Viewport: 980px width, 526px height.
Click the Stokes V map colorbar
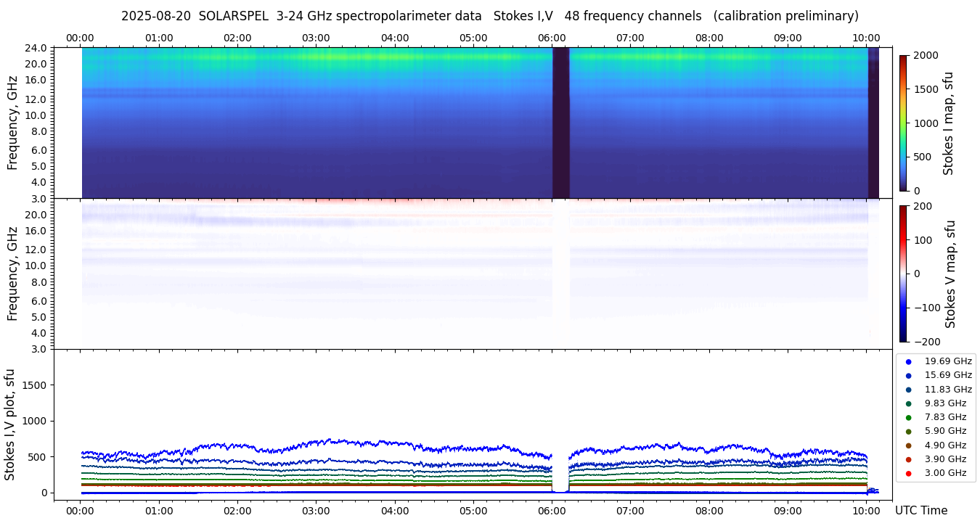click(903, 274)
